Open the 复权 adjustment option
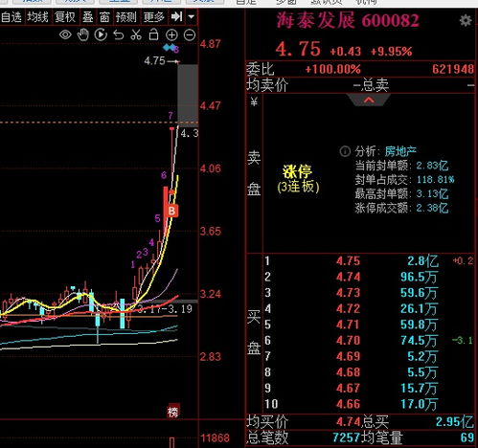This screenshot has width=478, height=448. pyautogui.click(x=65, y=16)
